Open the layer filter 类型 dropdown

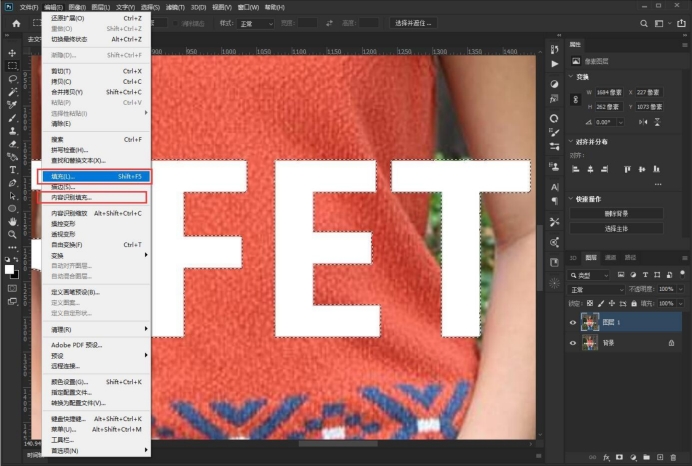pyautogui.click(x=589, y=275)
